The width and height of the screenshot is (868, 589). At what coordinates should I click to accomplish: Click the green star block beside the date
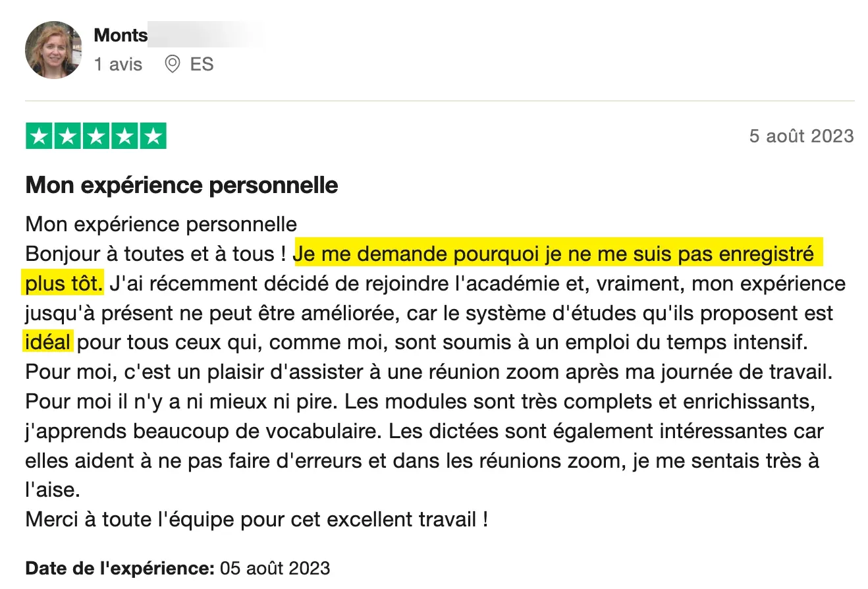pos(95,136)
